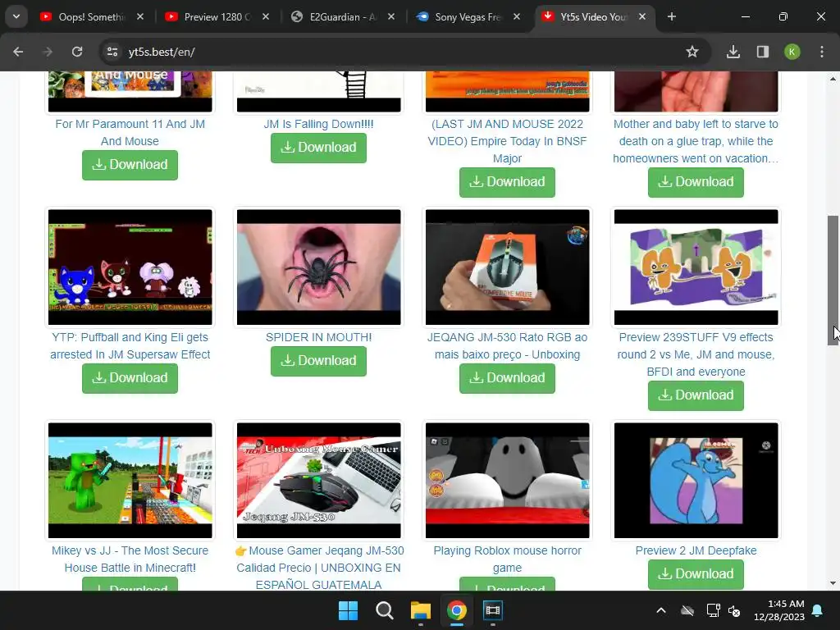Open 'SPIDER IN MOUTH!' title link

(318, 337)
